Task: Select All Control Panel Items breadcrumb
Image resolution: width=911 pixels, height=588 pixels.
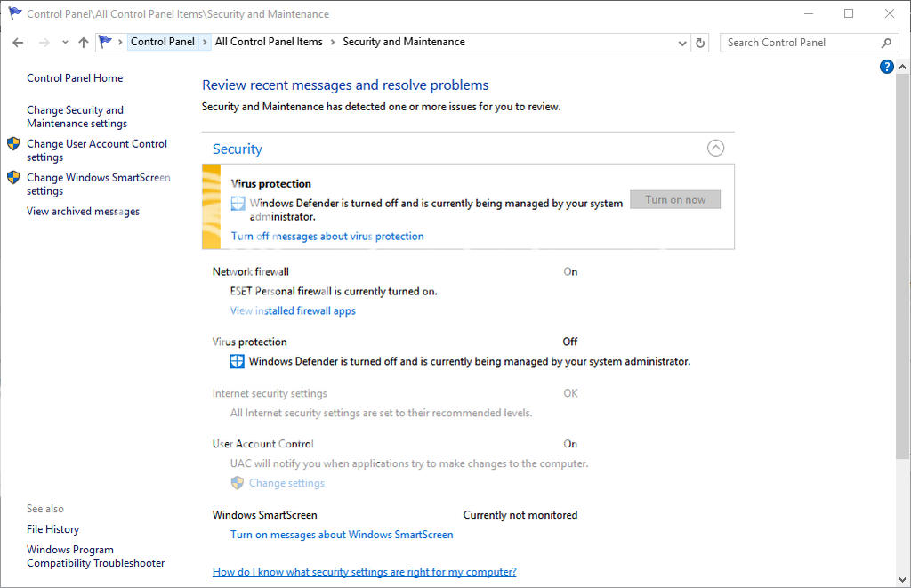Action: click(269, 42)
